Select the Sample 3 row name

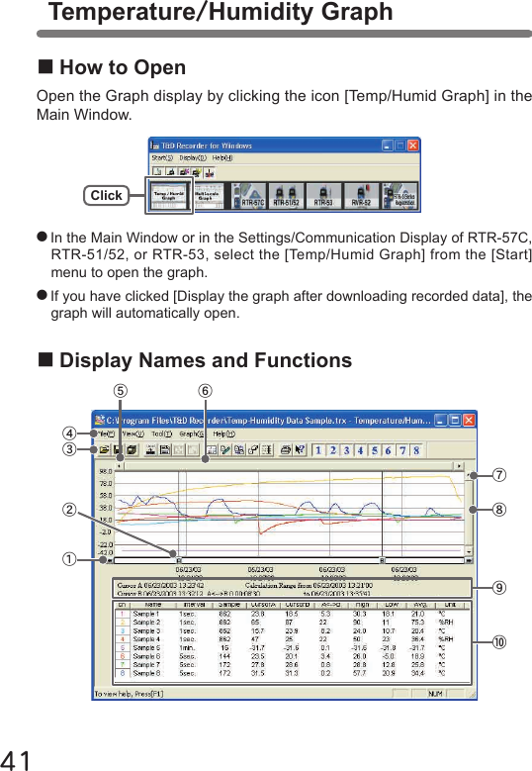(x=146, y=630)
